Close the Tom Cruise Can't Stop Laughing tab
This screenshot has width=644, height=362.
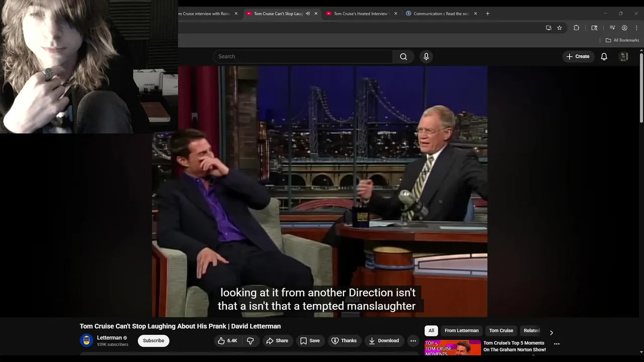coord(316,14)
